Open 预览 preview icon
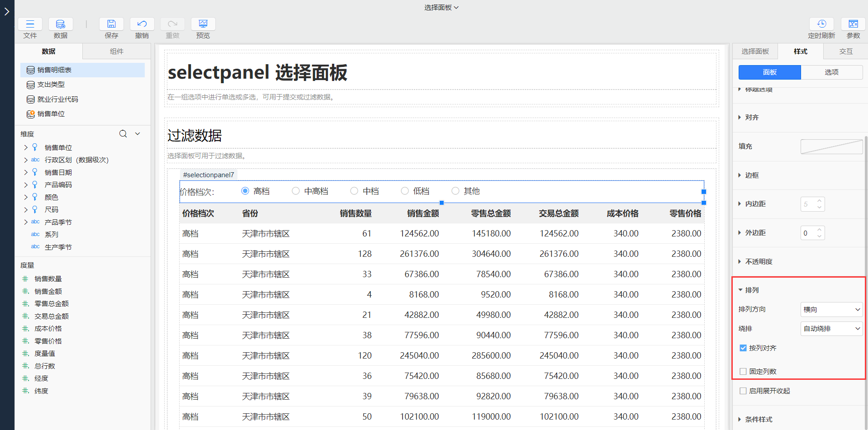Viewport: 868px width, 430px height. [x=203, y=24]
